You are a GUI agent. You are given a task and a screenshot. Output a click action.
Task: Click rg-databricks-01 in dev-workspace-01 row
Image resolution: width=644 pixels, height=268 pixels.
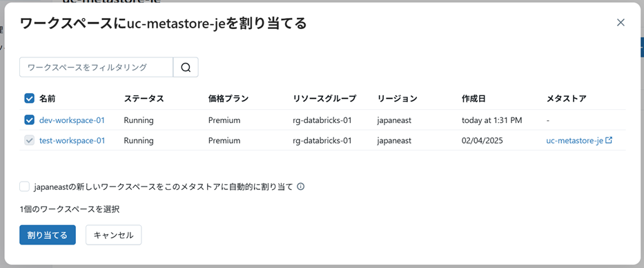click(322, 120)
